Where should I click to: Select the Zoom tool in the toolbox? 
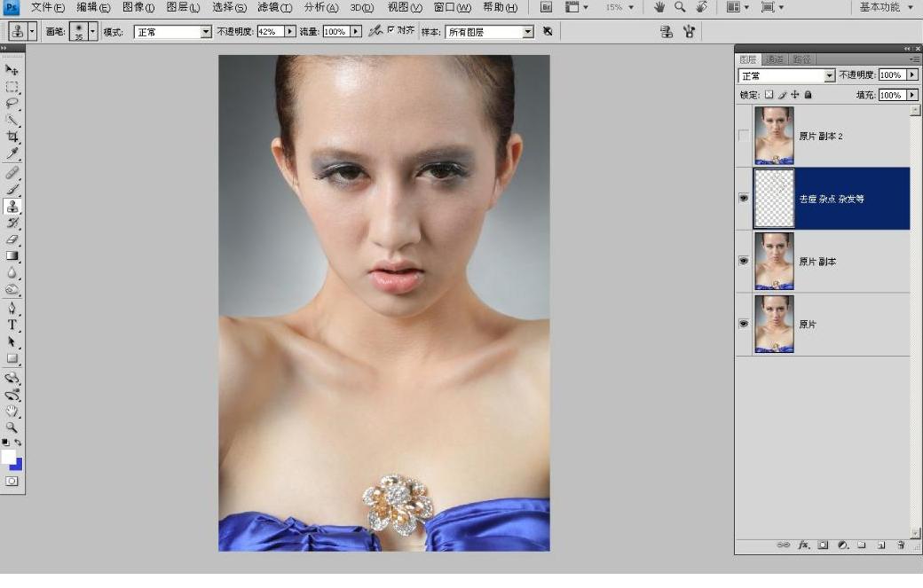(12, 427)
